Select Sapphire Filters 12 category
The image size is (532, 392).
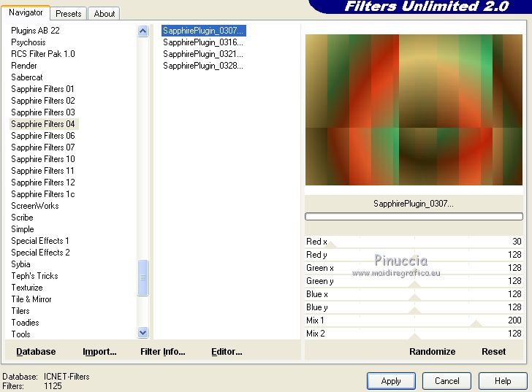[42, 182]
